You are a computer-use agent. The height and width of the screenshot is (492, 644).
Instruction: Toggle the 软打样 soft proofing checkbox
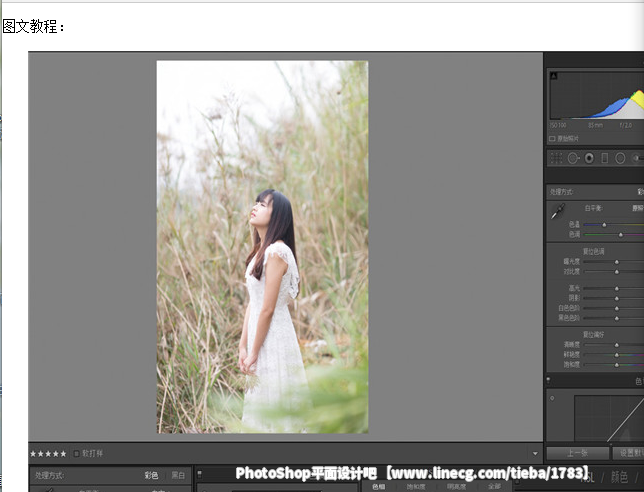[x=76, y=453]
